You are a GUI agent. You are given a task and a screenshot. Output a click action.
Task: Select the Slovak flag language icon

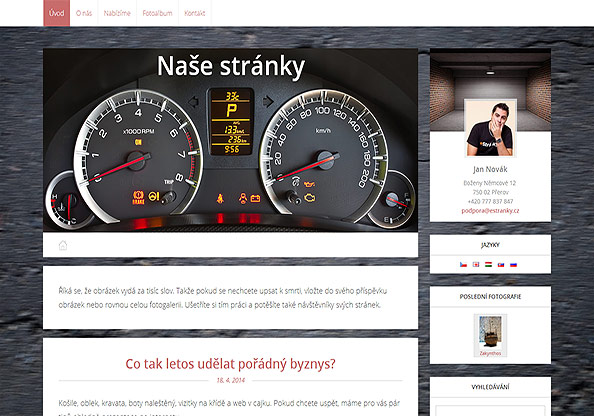(501, 264)
